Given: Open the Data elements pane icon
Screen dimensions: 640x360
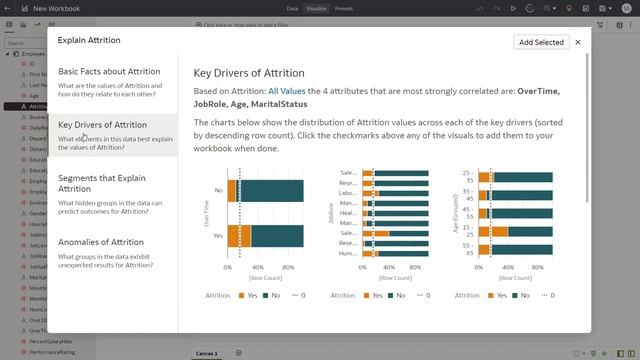Looking at the screenshot, I should (9, 24).
